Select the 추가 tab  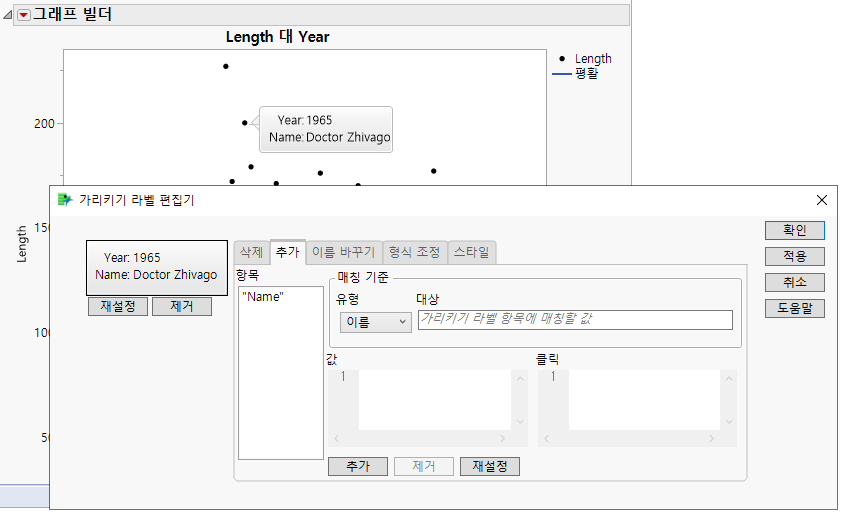287,252
